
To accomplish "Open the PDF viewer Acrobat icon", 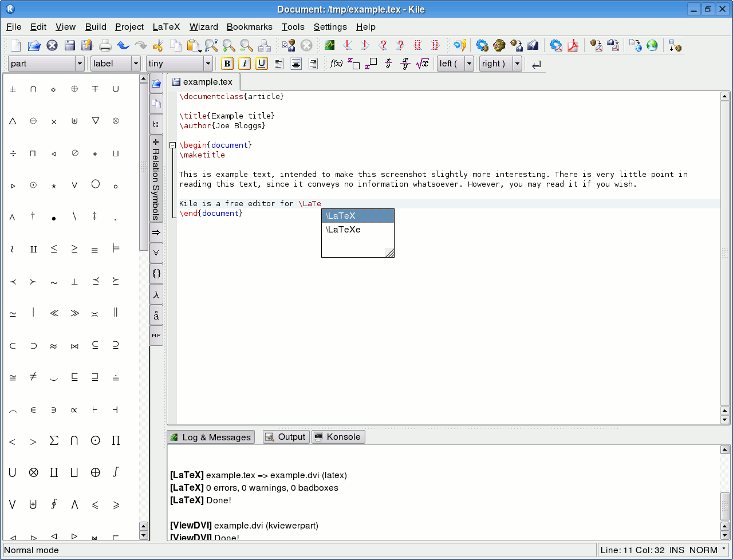I will (x=573, y=45).
